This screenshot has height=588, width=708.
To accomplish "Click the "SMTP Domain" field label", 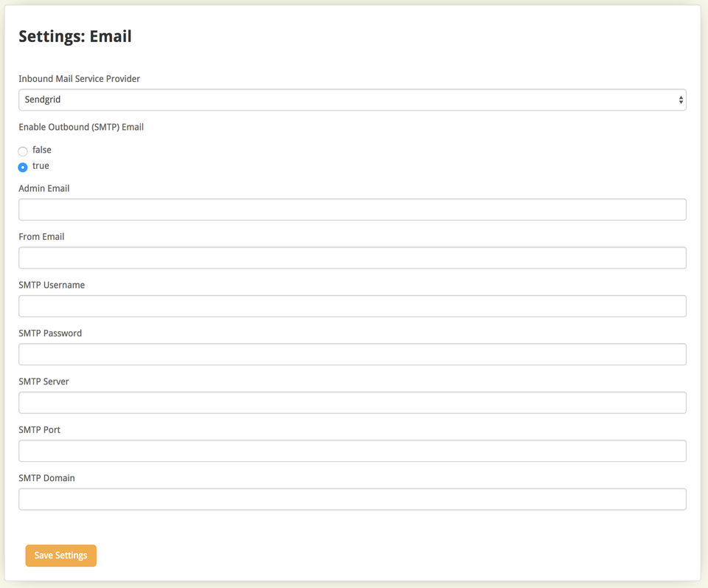I will point(46,478).
